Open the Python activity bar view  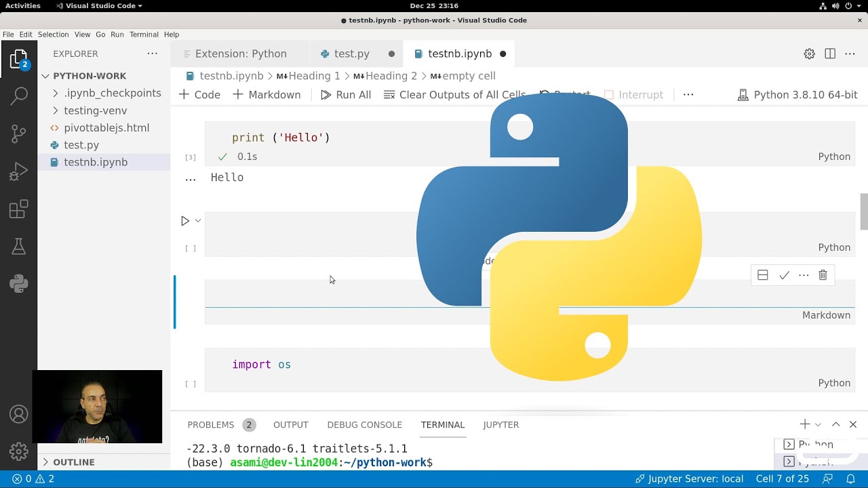coord(19,283)
